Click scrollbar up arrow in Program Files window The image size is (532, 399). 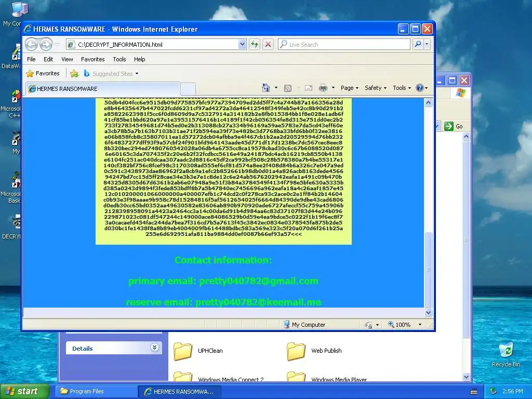(466, 137)
